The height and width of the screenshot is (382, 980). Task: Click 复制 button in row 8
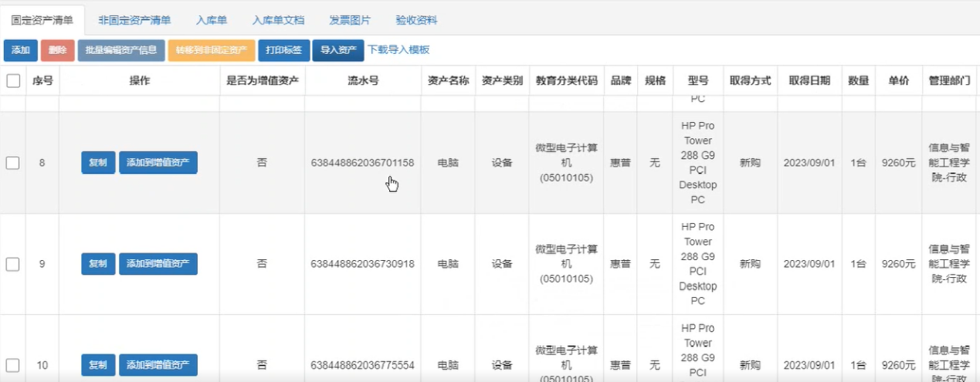coord(98,163)
